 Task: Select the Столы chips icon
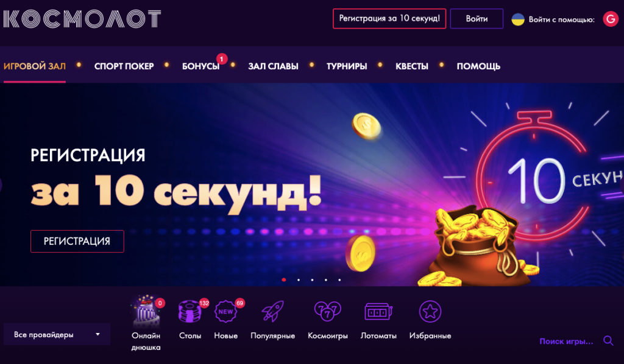(x=190, y=311)
